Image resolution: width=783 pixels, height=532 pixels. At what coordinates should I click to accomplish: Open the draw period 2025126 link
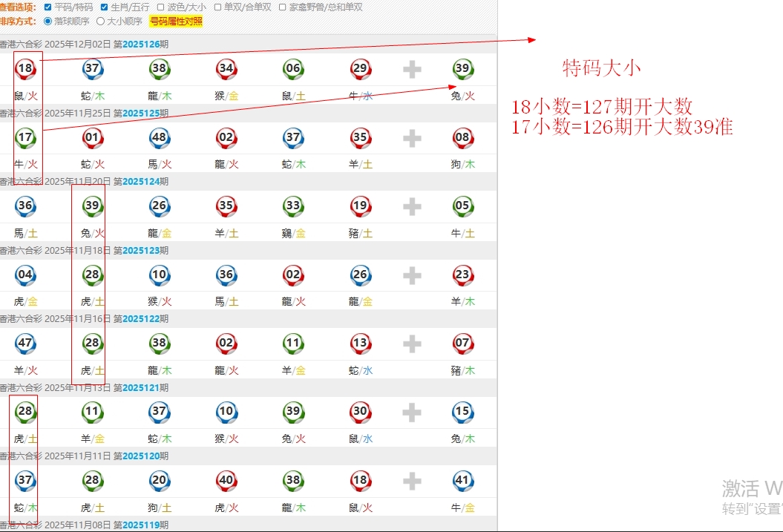141,44
